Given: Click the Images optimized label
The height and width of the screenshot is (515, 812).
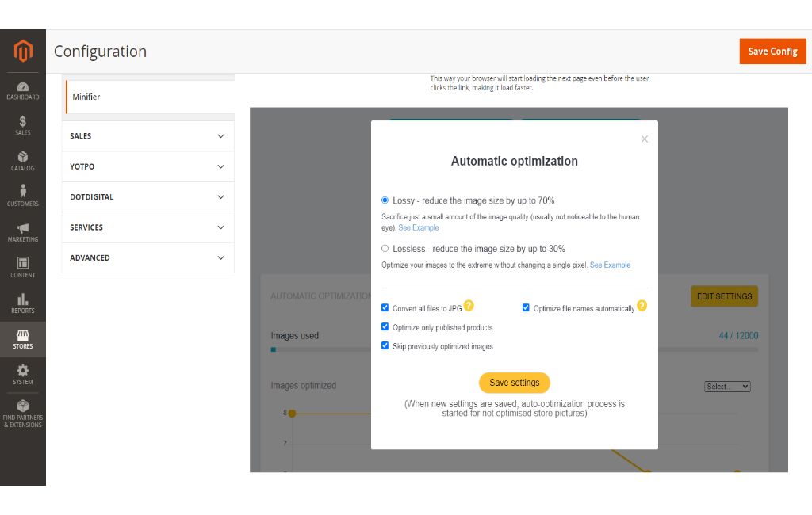Looking at the screenshot, I should [x=304, y=386].
